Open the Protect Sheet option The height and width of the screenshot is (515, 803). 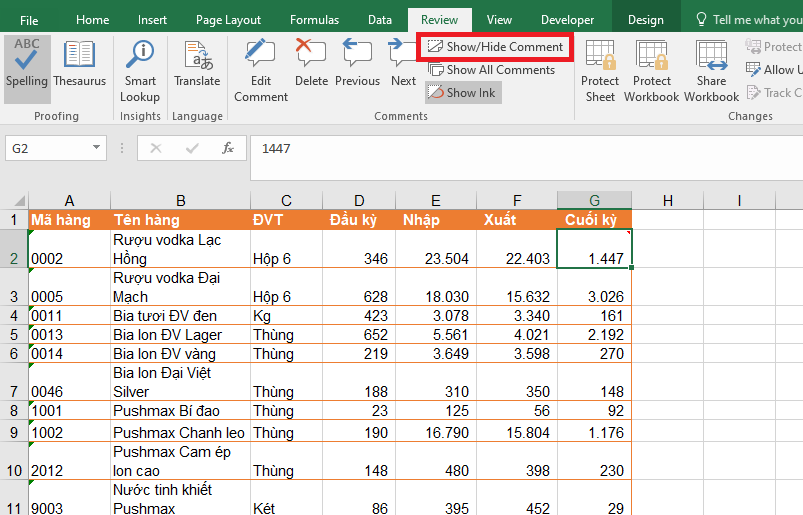[x=600, y=70]
